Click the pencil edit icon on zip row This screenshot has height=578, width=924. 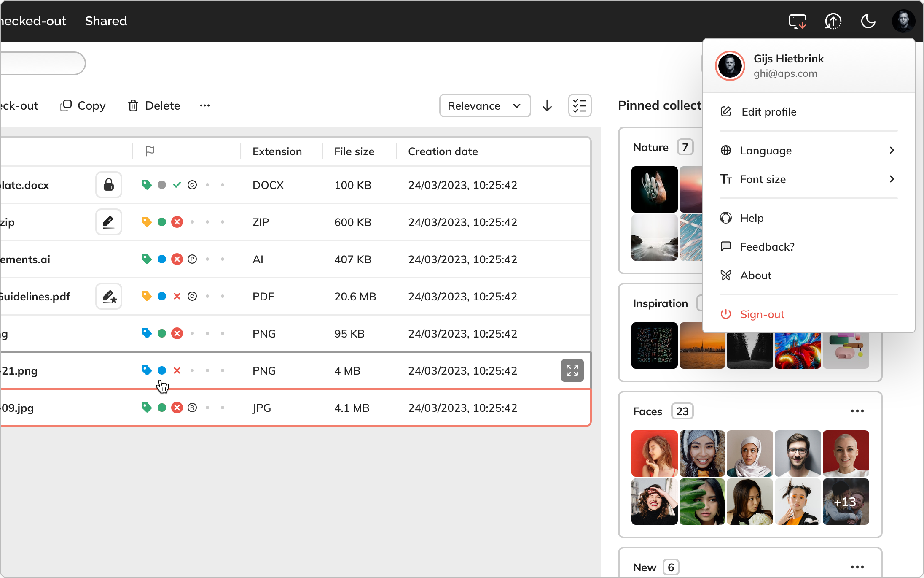[x=109, y=222]
